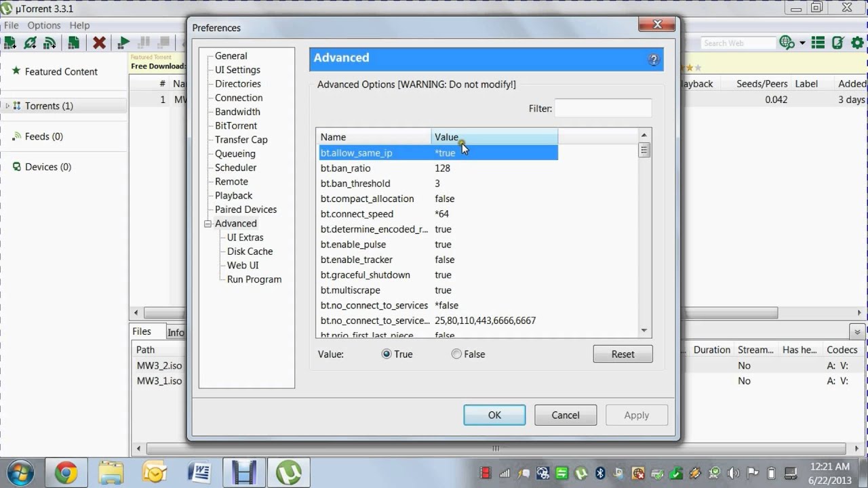Select Connection in preferences tree

(x=239, y=98)
